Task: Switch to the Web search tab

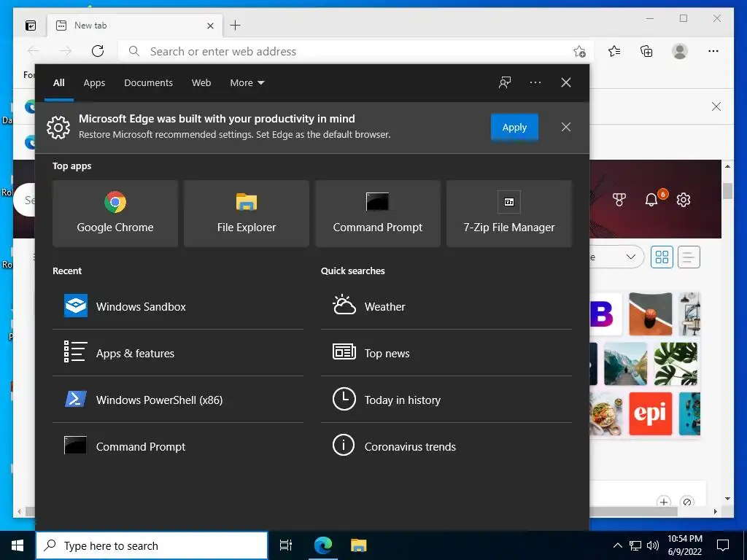Action: point(201,83)
